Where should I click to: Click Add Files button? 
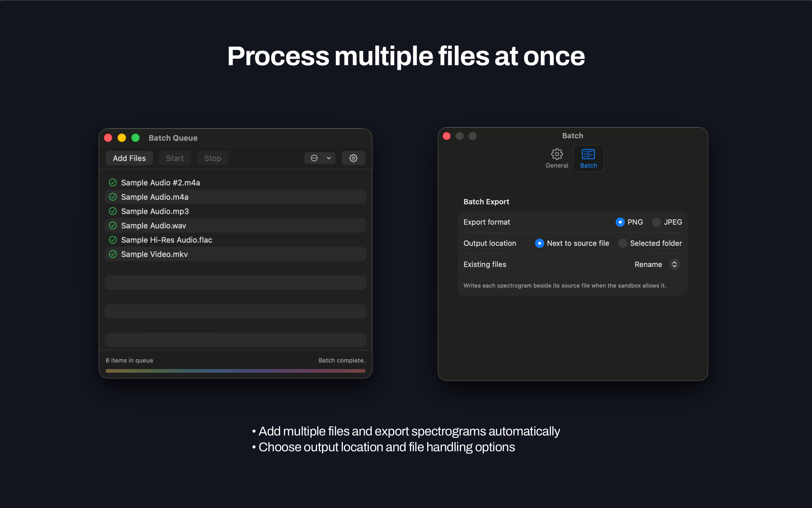pyautogui.click(x=129, y=158)
